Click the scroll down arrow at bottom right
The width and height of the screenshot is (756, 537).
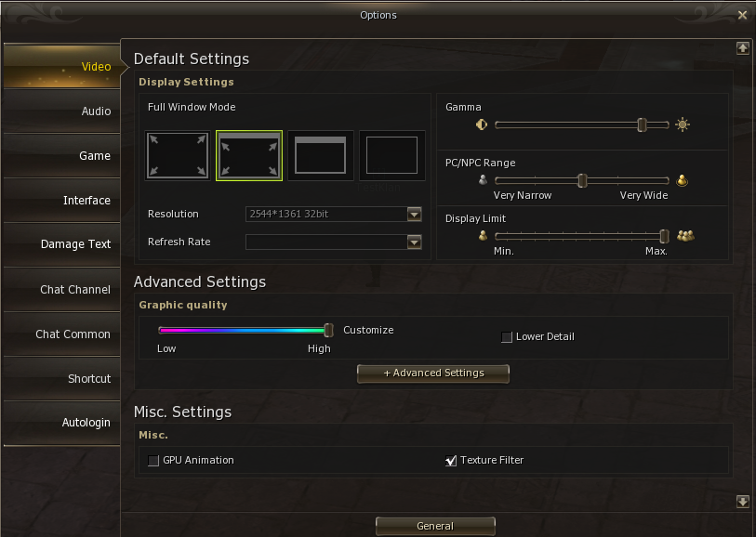[742, 502]
